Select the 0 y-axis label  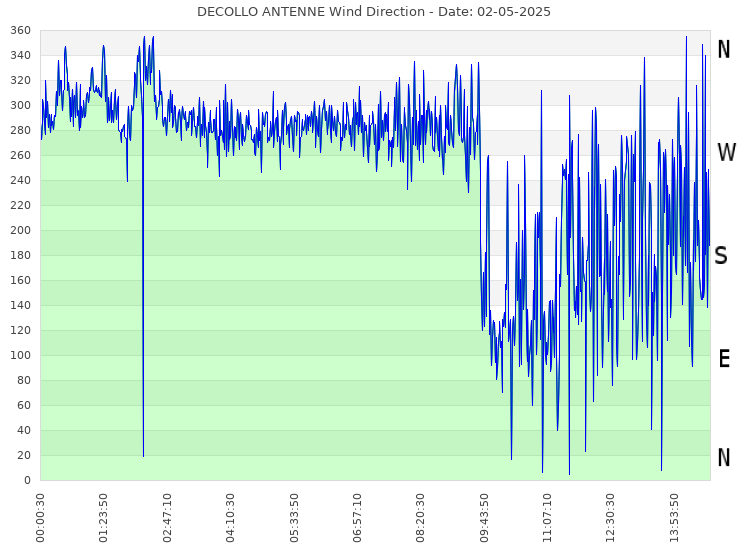(x=27, y=480)
